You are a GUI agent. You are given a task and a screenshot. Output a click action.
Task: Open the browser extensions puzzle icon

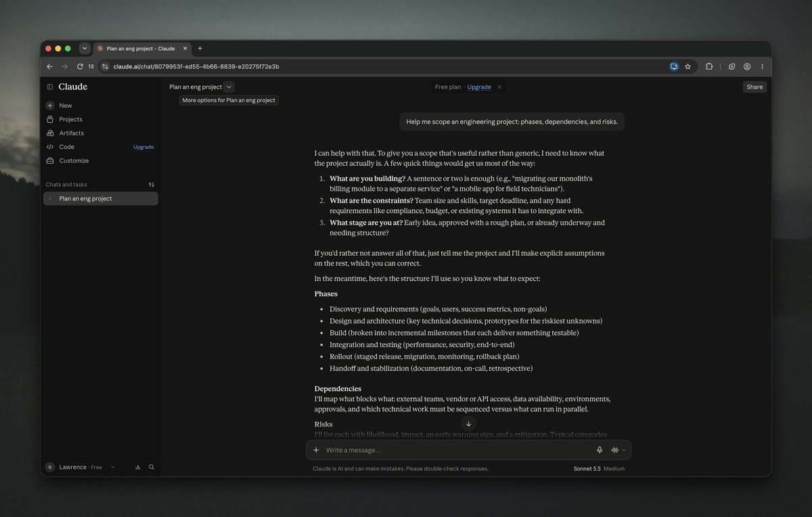pos(709,66)
